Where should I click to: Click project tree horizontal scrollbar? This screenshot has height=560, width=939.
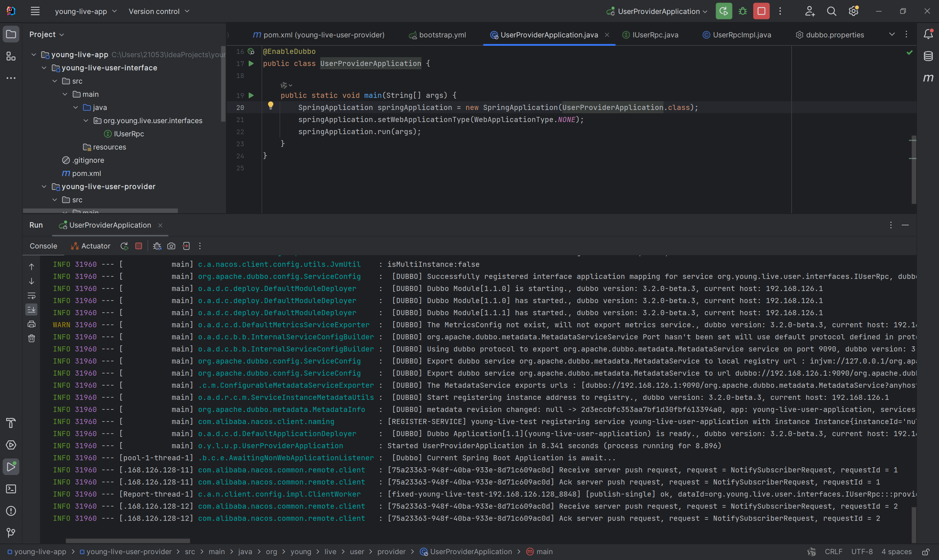101,211
